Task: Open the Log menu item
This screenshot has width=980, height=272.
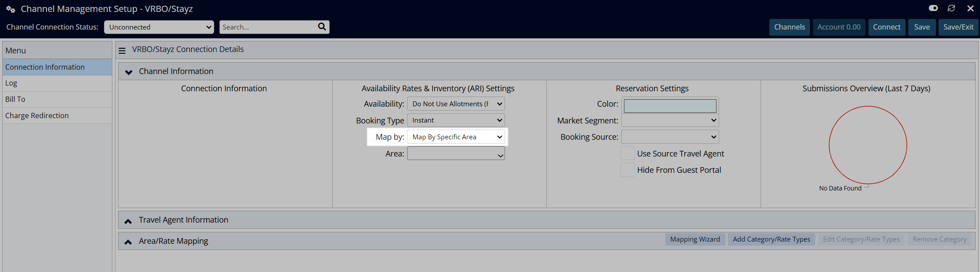Action: coord(57,83)
